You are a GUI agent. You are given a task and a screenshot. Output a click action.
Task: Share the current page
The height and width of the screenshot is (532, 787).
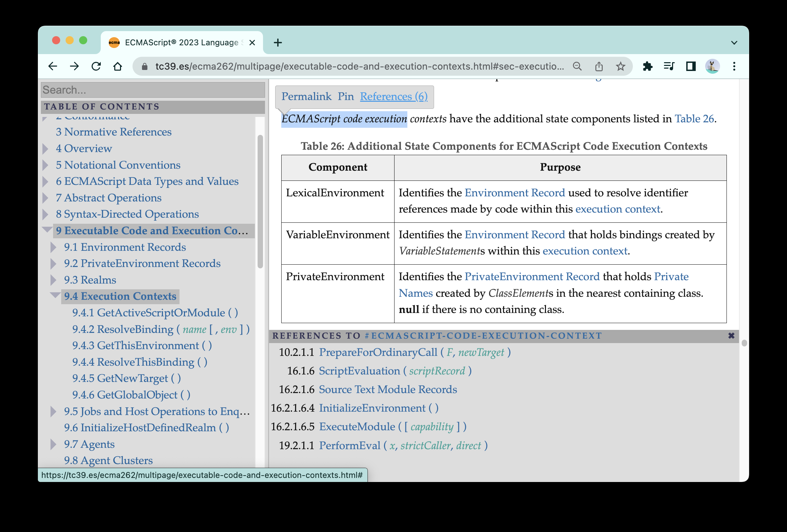point(599,66)
